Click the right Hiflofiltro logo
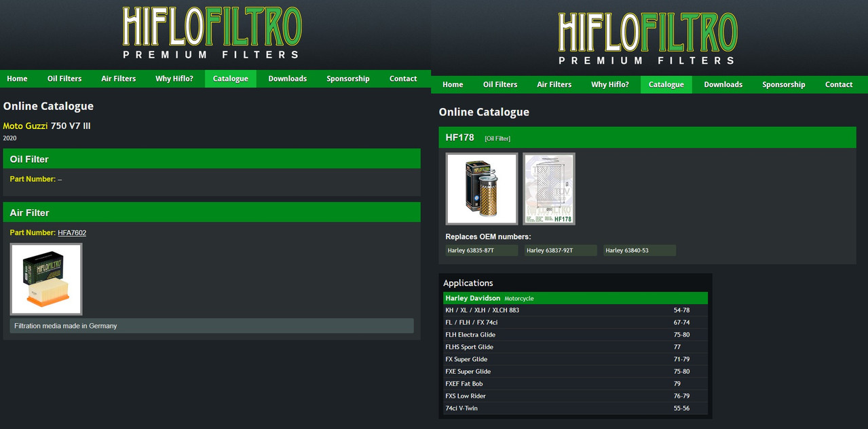Viewport: 868px width, 429px height. [647, 39]
